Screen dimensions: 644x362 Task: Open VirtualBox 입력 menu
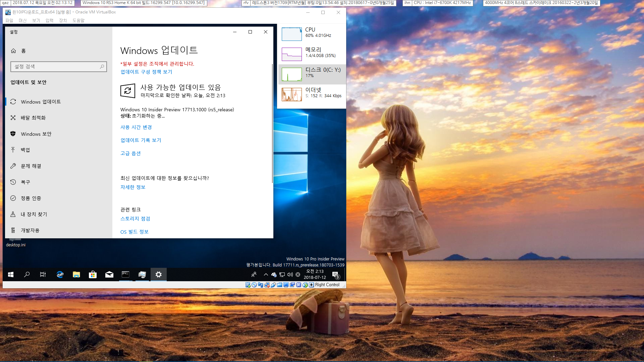[x=49, y=20]
